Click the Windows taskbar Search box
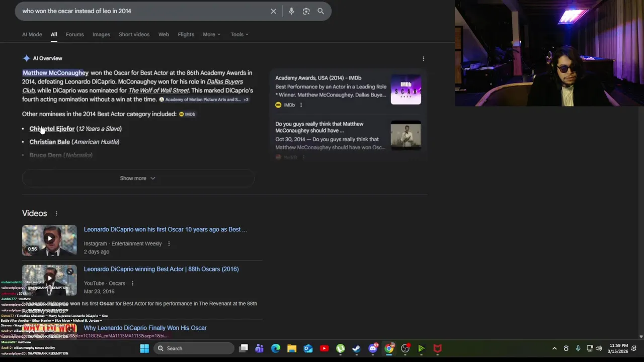The image size is (644, 362). (x=194, y=348)
